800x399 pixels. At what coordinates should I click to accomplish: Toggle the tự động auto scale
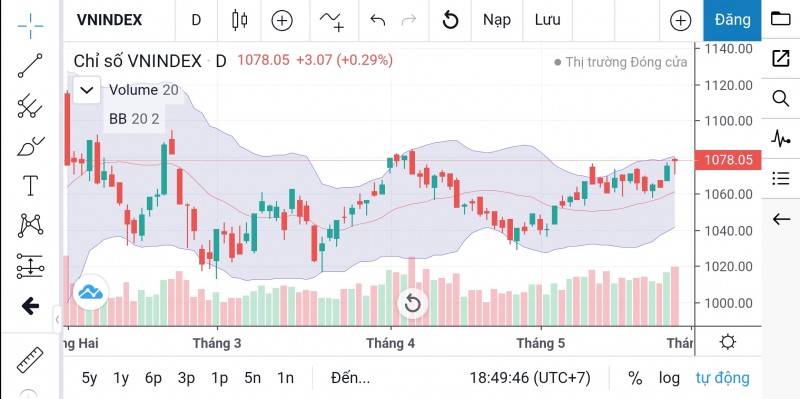[722, 378]
